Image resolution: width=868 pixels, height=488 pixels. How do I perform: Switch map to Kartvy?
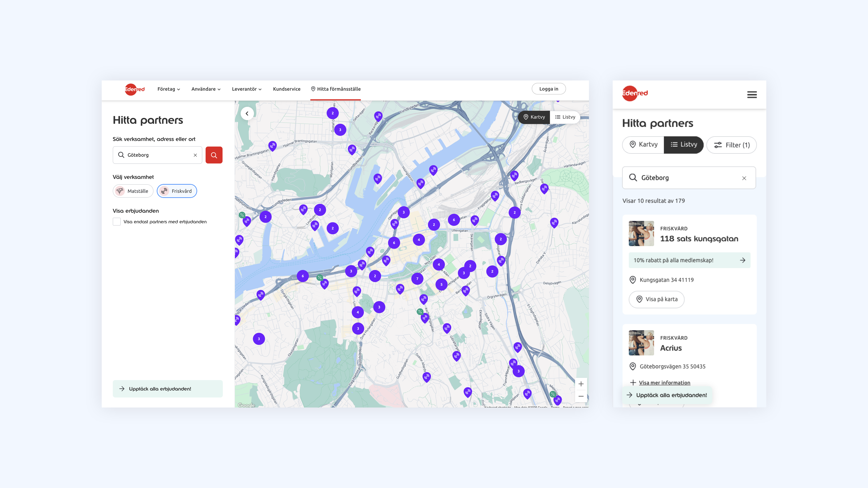tap(534, 117)
